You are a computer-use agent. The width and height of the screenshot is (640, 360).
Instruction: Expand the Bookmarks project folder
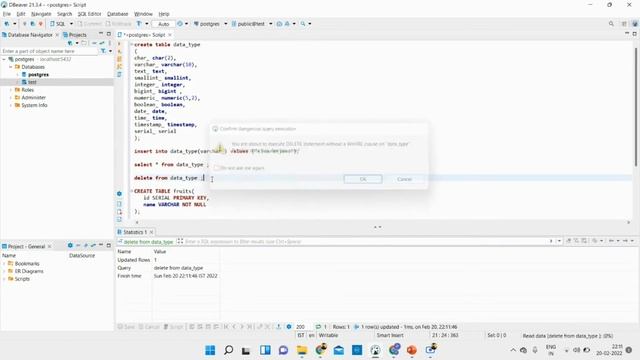pyautogui.click(x=4, y=264)
